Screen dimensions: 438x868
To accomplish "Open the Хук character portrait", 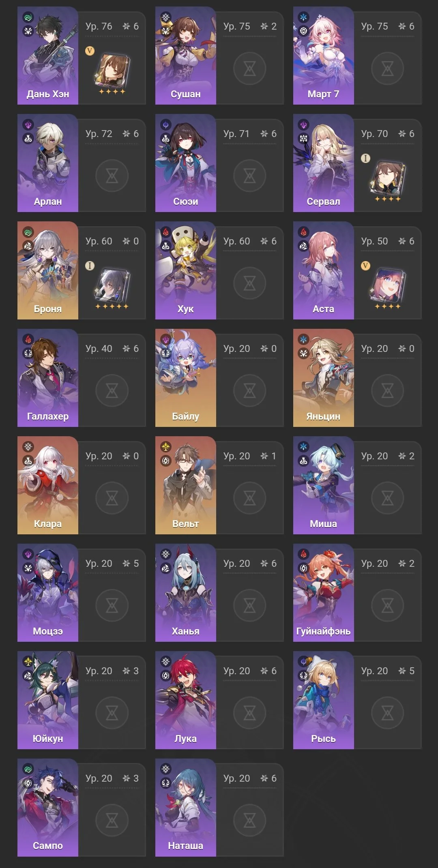I will click(x=185, y=270).
